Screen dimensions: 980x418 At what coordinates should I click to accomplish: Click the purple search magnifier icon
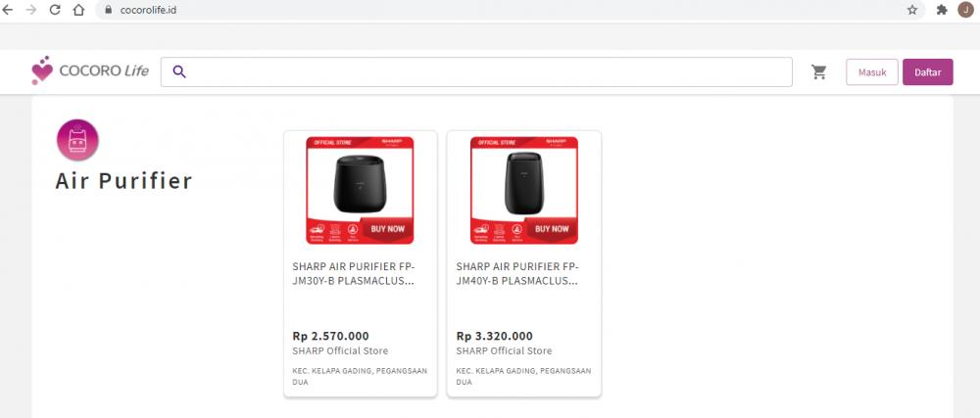179,72
